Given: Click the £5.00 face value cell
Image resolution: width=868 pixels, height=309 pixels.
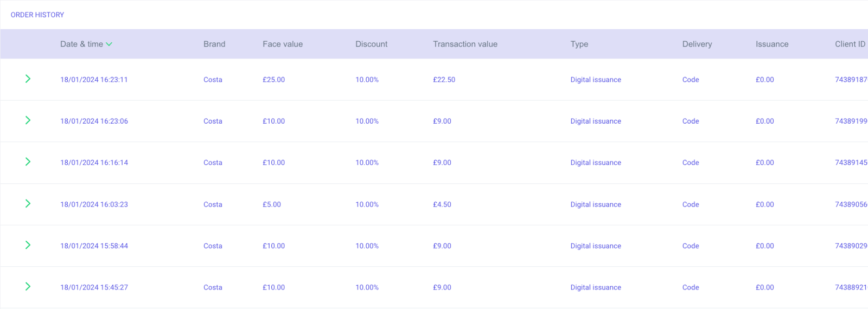Looking at the screenshot, I should pyautogui.click(x=272, y=205).
